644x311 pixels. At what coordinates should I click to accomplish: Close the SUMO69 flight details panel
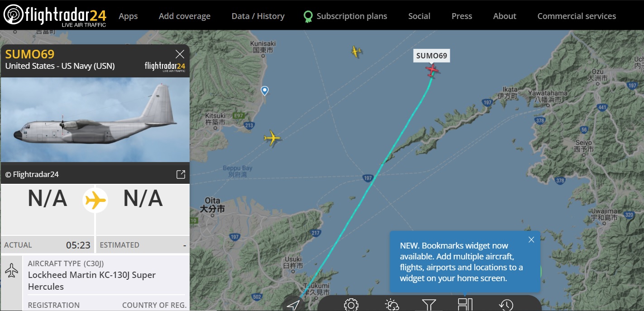tap(180, 54)
